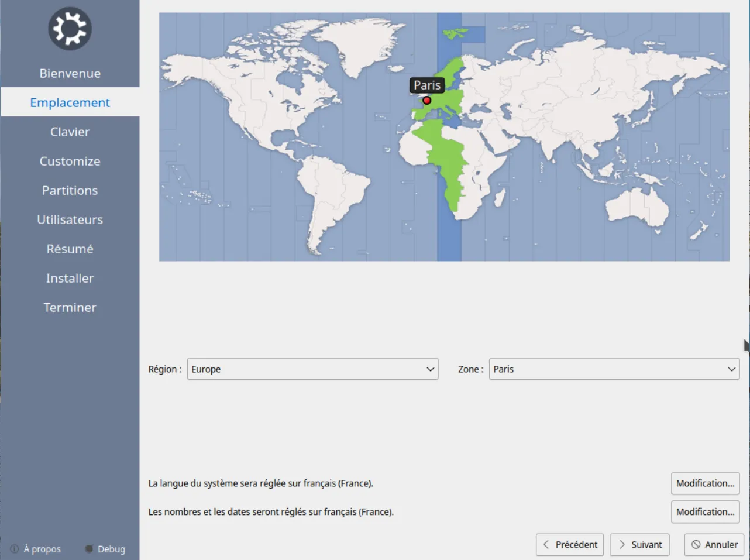Go to the Utilisateurs step
This screenshot has width=750, height=560.
(70, 219)
